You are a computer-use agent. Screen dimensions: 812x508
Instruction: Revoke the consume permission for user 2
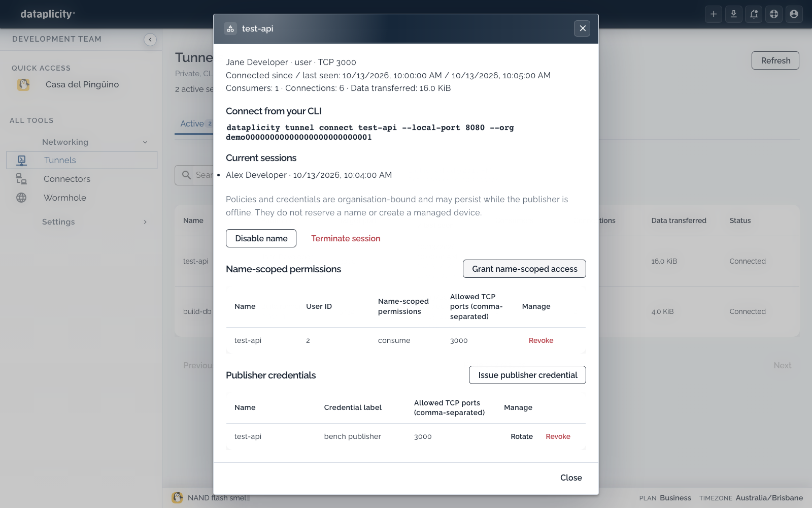[541, 340]
